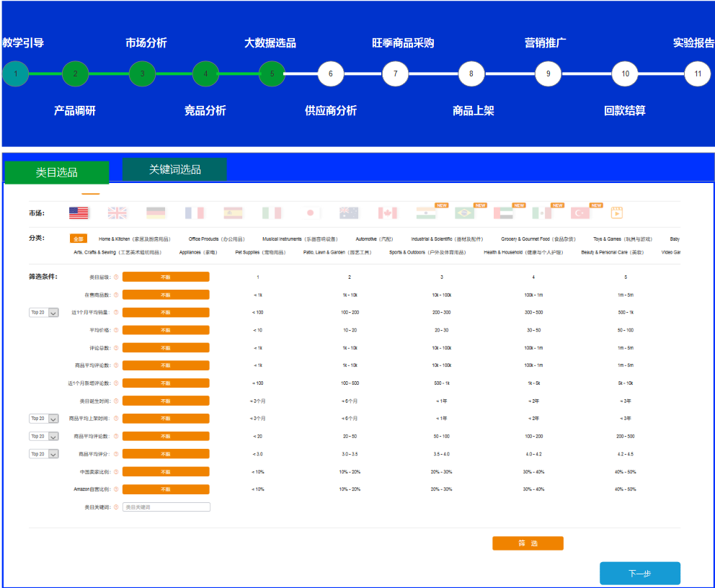
Task: Choose the Germany flag marketplace
Action: click(x=156, y=213)
